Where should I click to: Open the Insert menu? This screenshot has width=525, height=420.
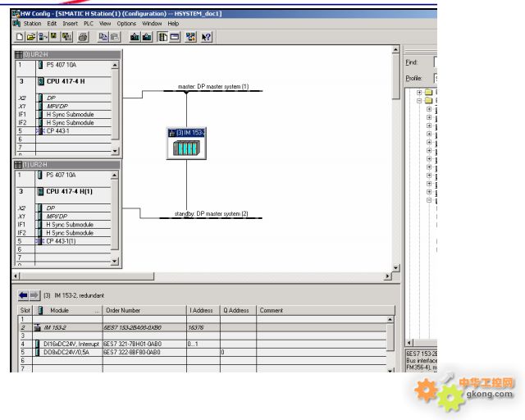click(70, 24)
